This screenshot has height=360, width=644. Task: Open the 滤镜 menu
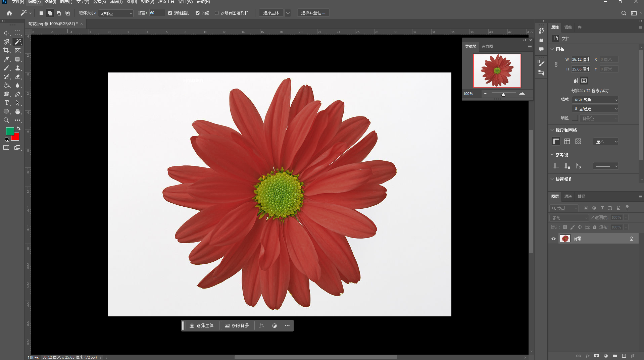click(116, 2)
